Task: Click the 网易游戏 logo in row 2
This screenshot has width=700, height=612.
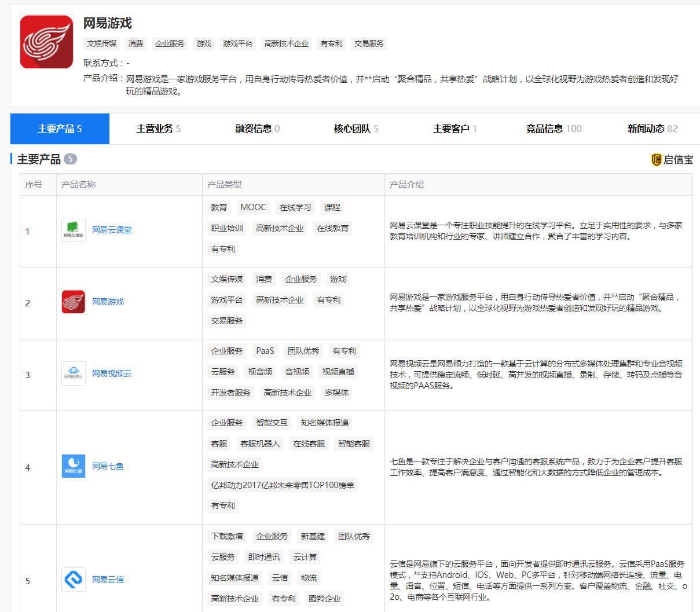Action: (74, 302)
